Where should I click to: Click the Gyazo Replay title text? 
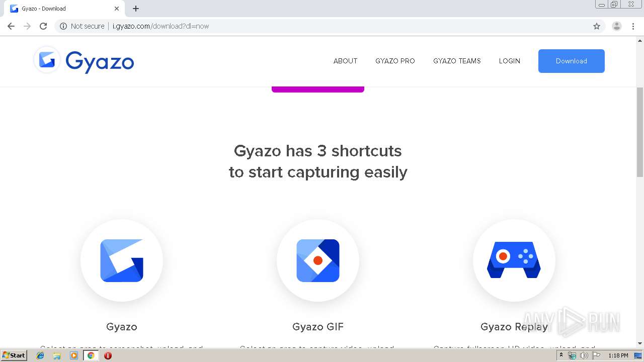514,327
